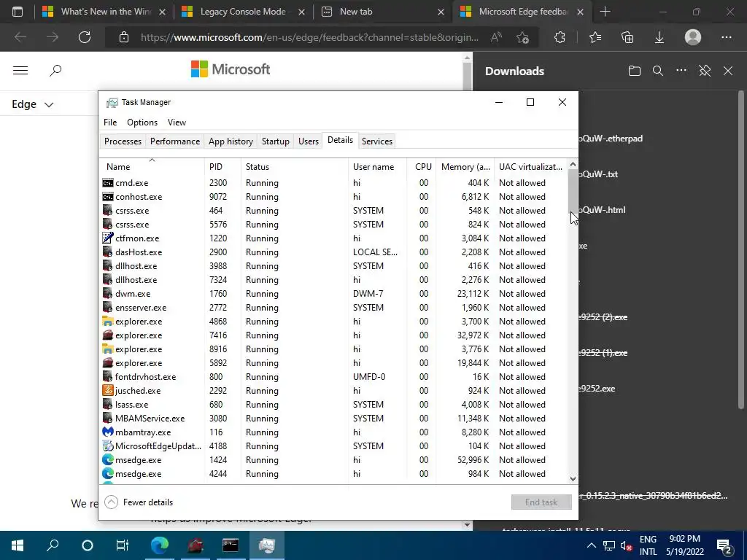Image resolution: width=747 pixels, height=560 pixels.
Task: Unpin the Downloads panel
Action: 705,71
